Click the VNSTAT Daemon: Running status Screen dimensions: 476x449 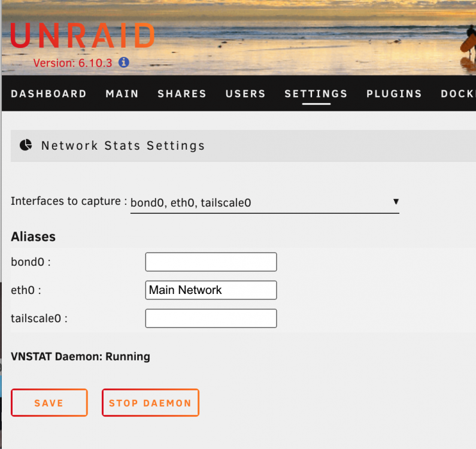coord(80,356)
